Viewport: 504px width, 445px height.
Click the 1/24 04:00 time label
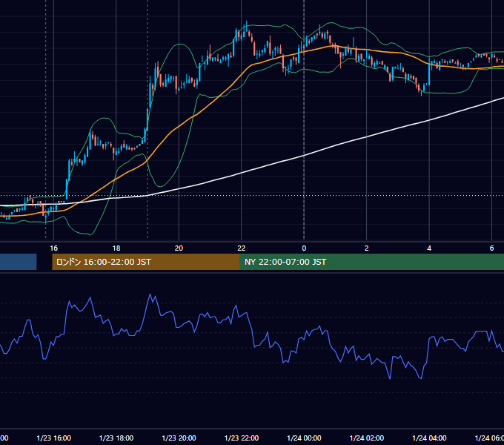coord(429,438)
